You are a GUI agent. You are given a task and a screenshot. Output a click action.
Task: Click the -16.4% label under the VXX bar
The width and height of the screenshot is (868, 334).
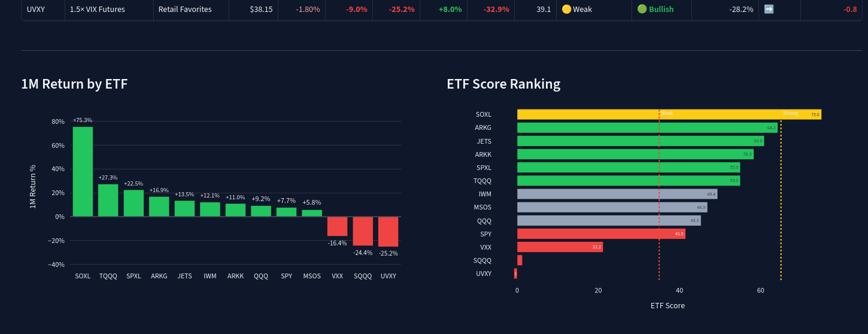coord(337,243)
